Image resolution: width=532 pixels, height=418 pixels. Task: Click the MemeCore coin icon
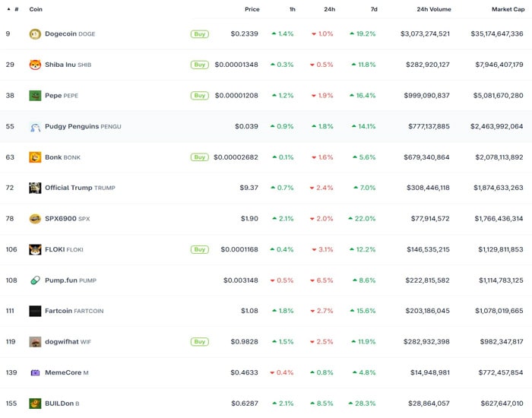coord(35,373)
